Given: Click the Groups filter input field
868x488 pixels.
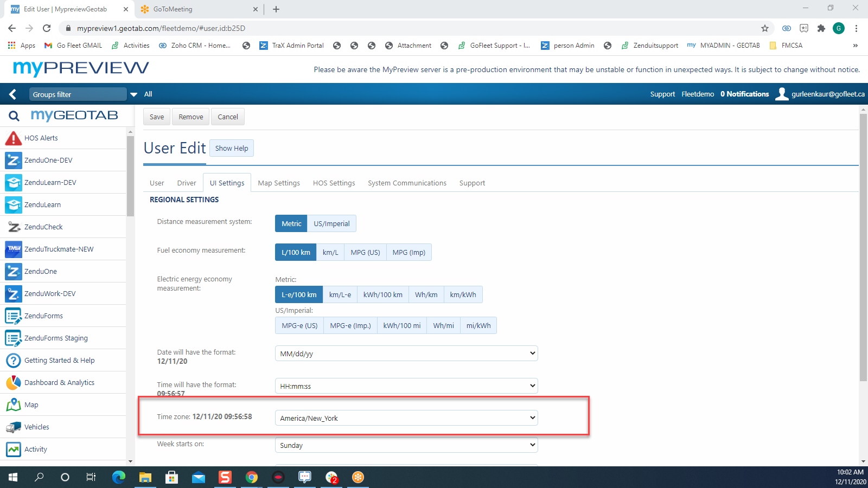Looking at the screenshot, I should click(78, 94).
